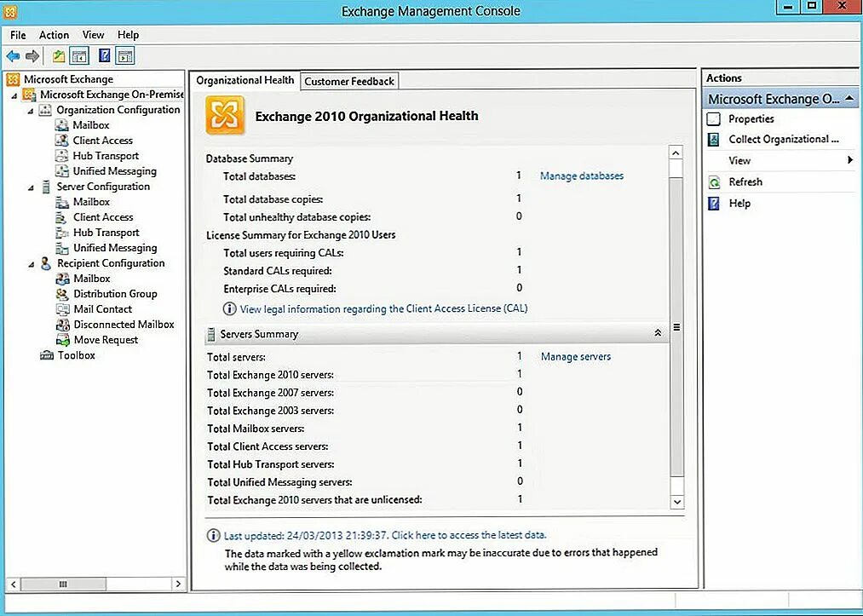Viewport: 863px width, 616px height.
Task: Click the health panel scroll down arrow
Action: tap(677, 502)
